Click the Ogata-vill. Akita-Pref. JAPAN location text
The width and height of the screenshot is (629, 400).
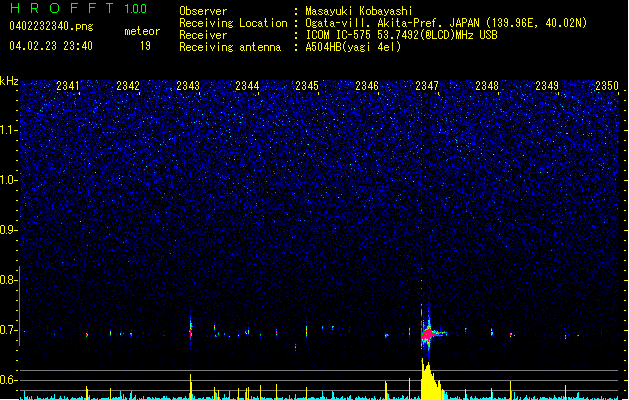click(x=446, y=23)
